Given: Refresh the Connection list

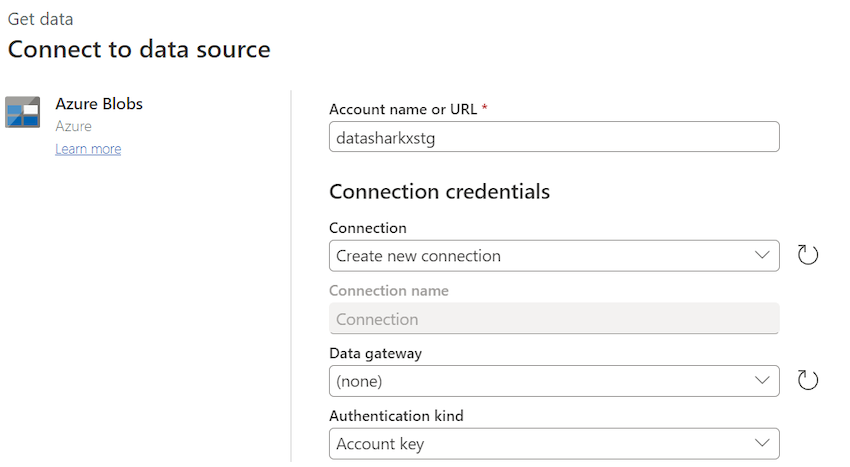Looking at the screenshot, I should pyautogui.click(x=808, y=255).
